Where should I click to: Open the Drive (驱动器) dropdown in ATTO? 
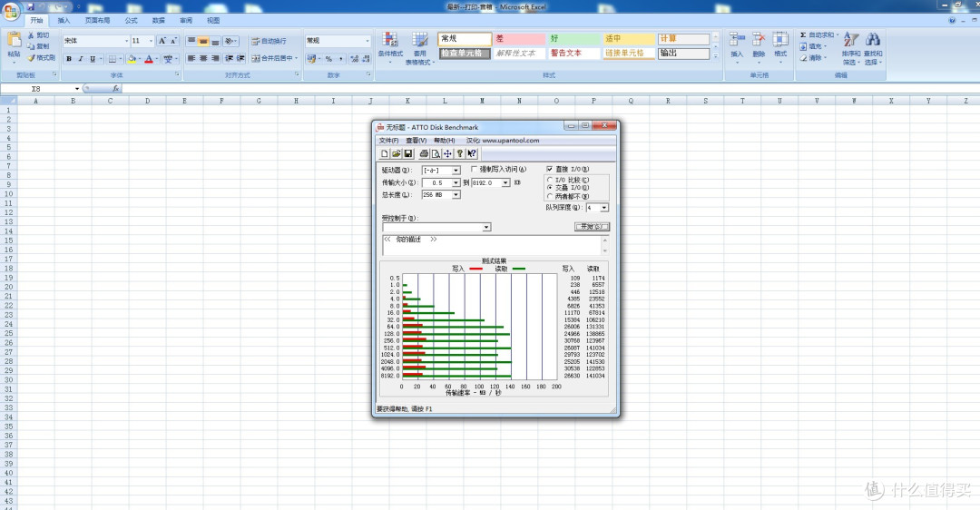(456, 170)
